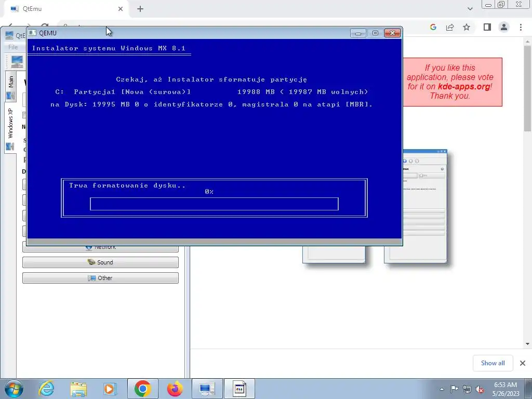This screenshot has height=399, width=532.
Task: Click the QEMU window title icon
Action: [x=32, y=33]
